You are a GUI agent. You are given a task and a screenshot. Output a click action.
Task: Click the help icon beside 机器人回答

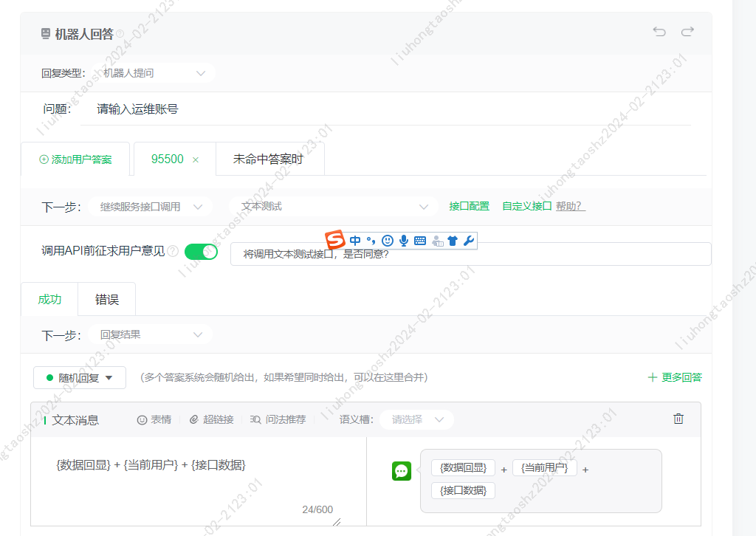click(120, 34)
